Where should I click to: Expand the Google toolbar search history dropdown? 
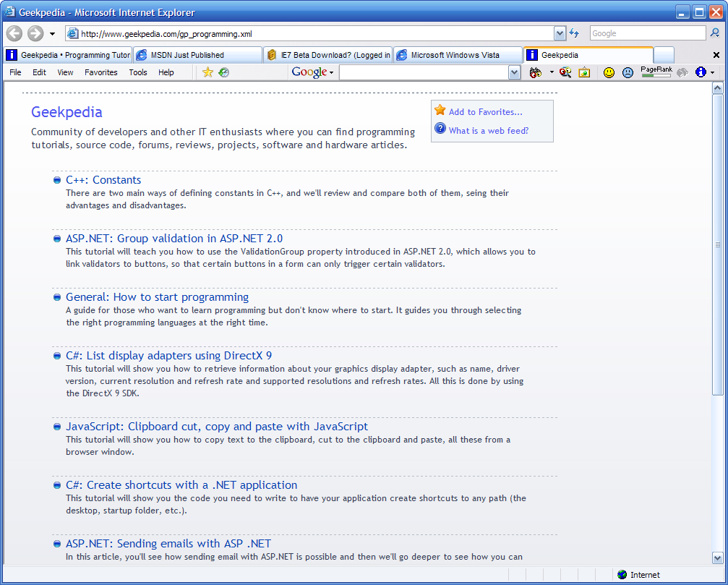[514, 72]
